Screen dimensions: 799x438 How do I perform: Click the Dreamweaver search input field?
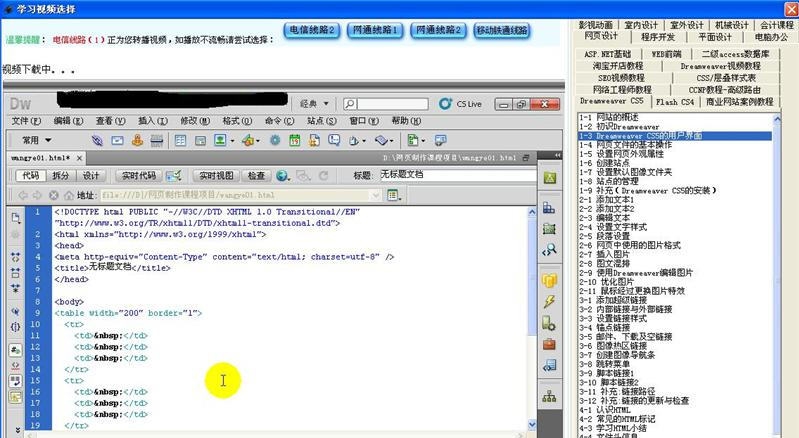coord(392,104)
